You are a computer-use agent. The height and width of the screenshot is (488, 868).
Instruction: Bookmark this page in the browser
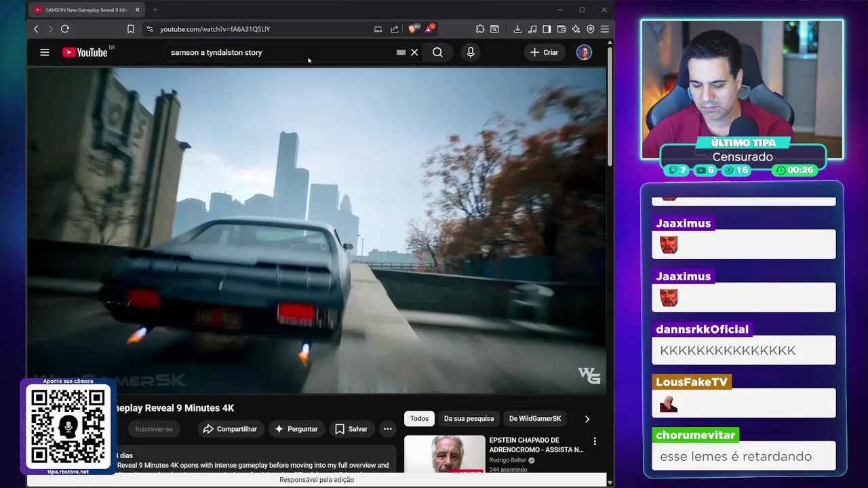click(130, 29)
